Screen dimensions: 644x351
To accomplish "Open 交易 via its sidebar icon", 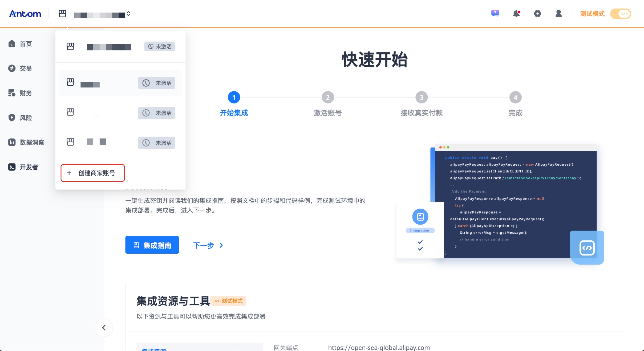I will point(12,68).
